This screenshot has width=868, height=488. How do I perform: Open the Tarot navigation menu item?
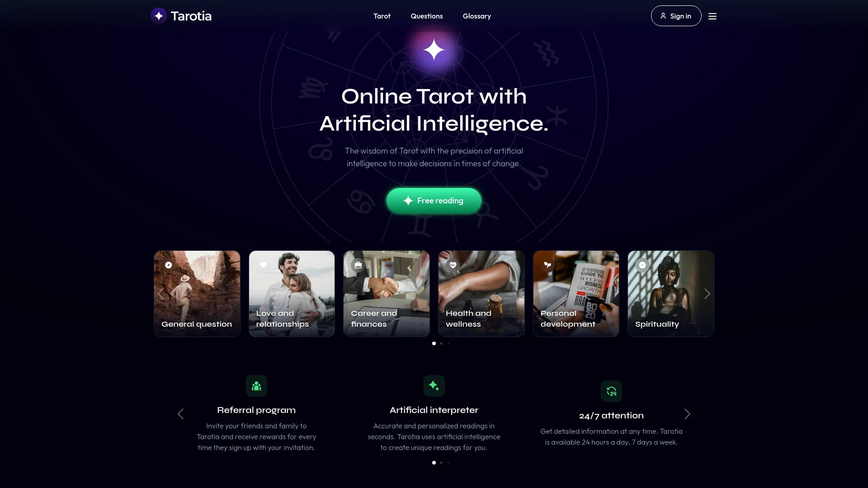(x=382, y=15)
